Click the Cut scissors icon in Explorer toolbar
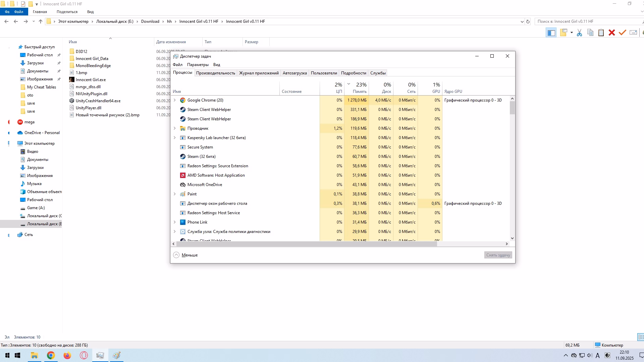644x362 pixels. tap(579, 33)
